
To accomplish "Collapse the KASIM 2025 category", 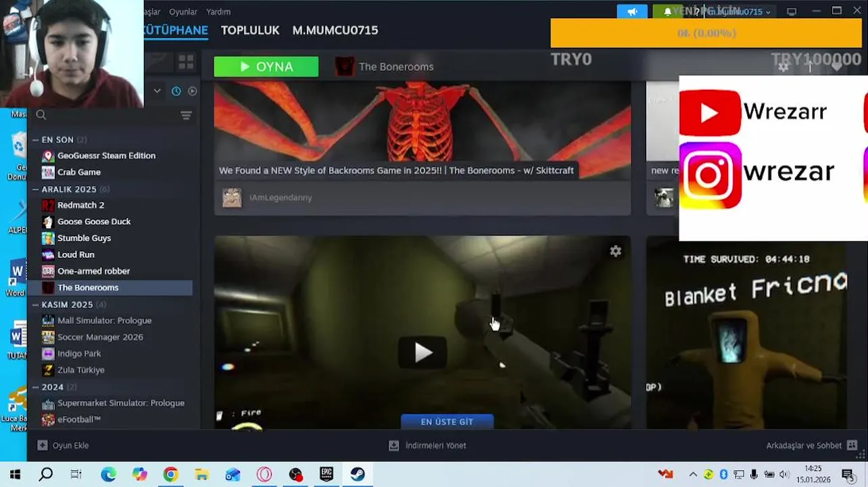I will coord(36,305).
